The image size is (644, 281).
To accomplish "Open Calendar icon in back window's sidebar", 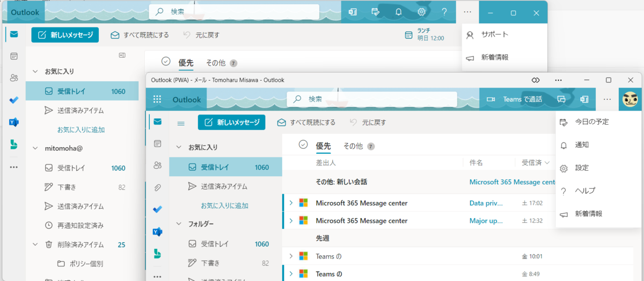I will (x=14, y=56).
